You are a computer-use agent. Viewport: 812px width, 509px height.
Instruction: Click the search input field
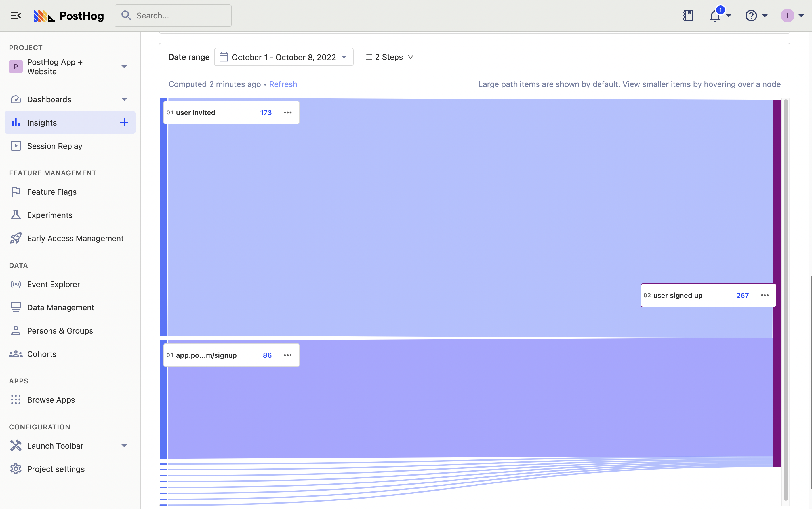coord(173,15)
